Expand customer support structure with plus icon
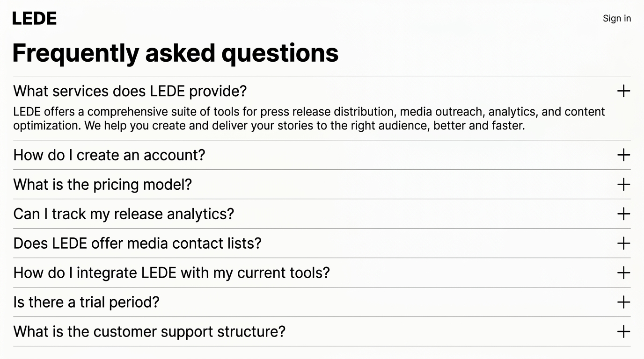This screenshot has width=644, height=359. click(x=623, y=332)
